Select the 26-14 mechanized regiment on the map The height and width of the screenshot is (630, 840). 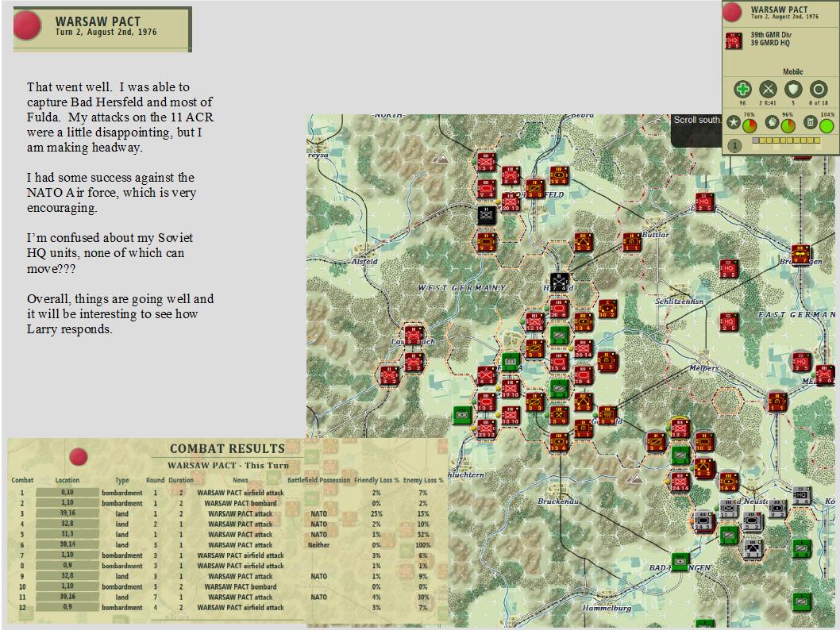[x=583, y=348]
